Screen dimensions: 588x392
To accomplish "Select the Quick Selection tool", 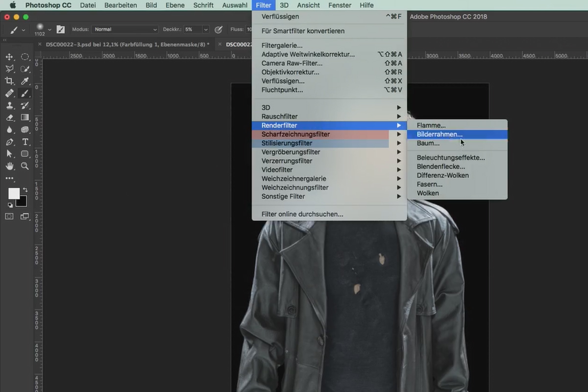I will 25,69.
